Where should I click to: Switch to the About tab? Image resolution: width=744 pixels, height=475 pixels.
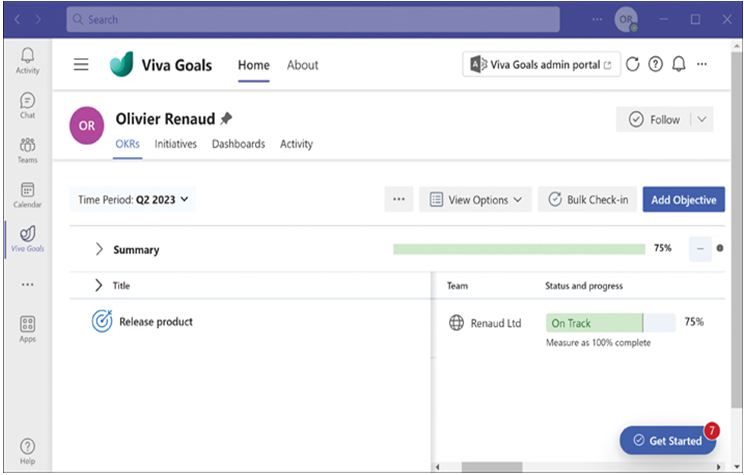(x=303, y=65)
